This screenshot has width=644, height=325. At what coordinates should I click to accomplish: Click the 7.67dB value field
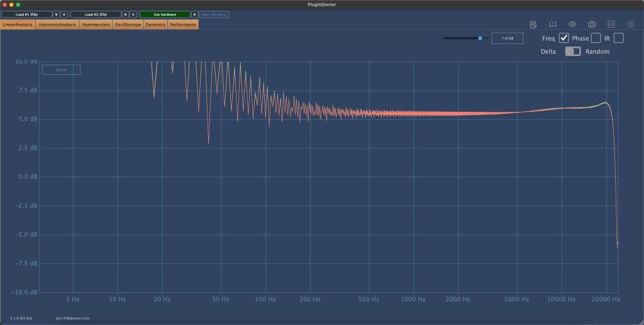point(507,38)
